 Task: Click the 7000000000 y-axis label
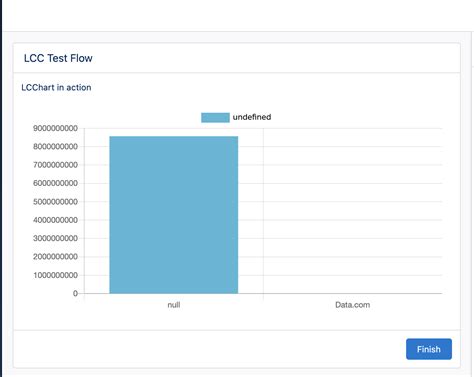click(x=55, y=165)
